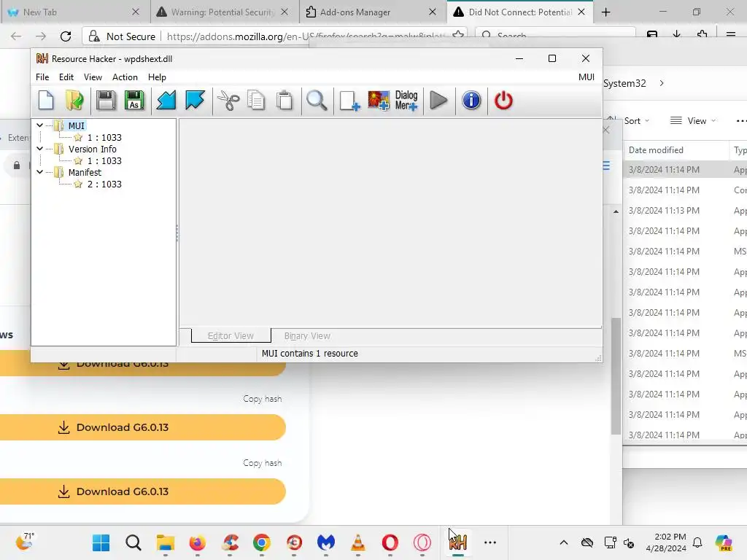The height and width of the screenshot is (560, 747).
Task: Click the blue export resource arrow icon
Action: pyautogui.click(x=195, y=101)
